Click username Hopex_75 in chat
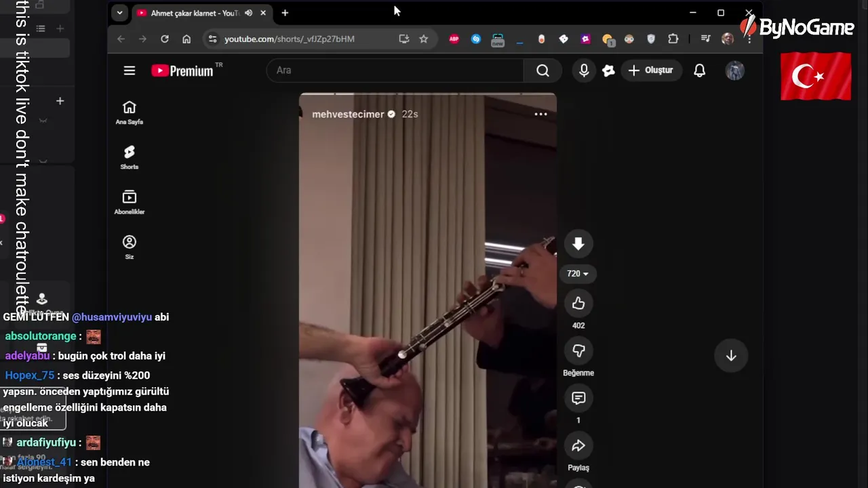The image size is (868, 488). click(x=30, y=375)
